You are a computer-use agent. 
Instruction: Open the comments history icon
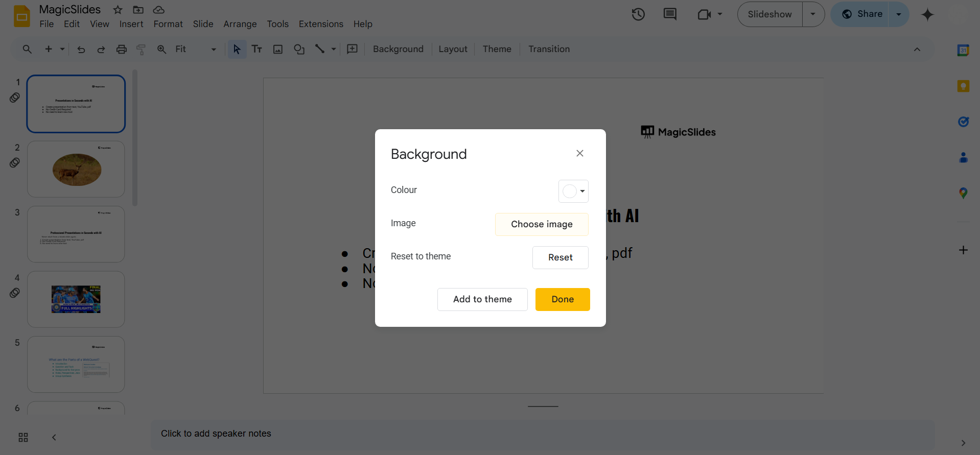pyautogui.click(x=670, y=14)
